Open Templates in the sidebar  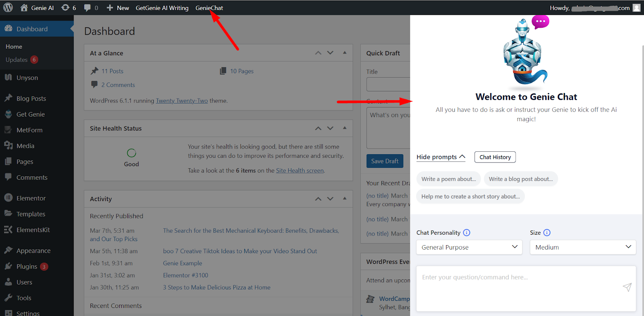37,214
